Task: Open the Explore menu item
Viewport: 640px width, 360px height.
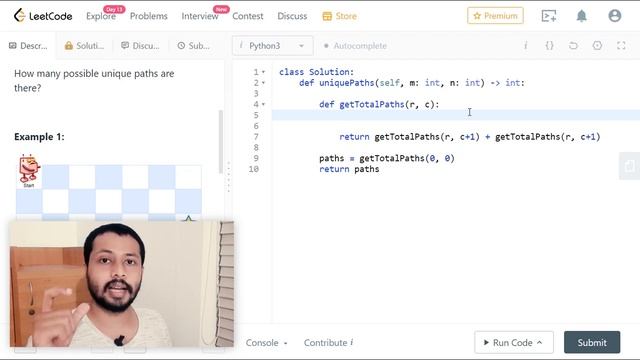Action: (x=101, y=16)
